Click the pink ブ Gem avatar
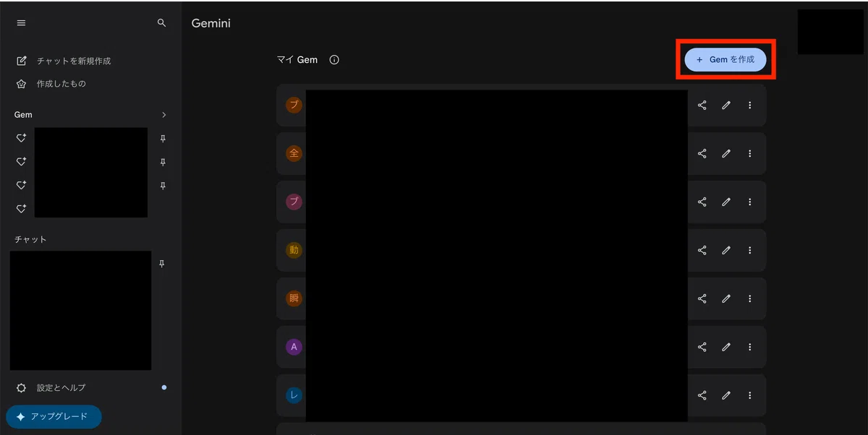 [294, 202]
